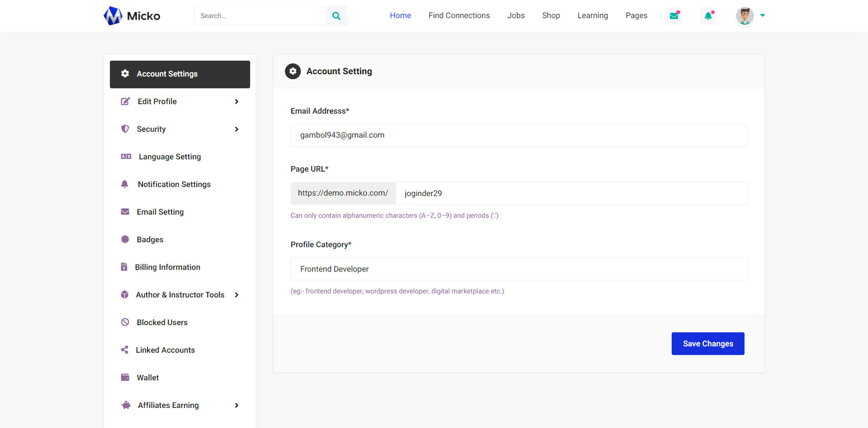Open the messages envelope icon

tap(674, 16)
